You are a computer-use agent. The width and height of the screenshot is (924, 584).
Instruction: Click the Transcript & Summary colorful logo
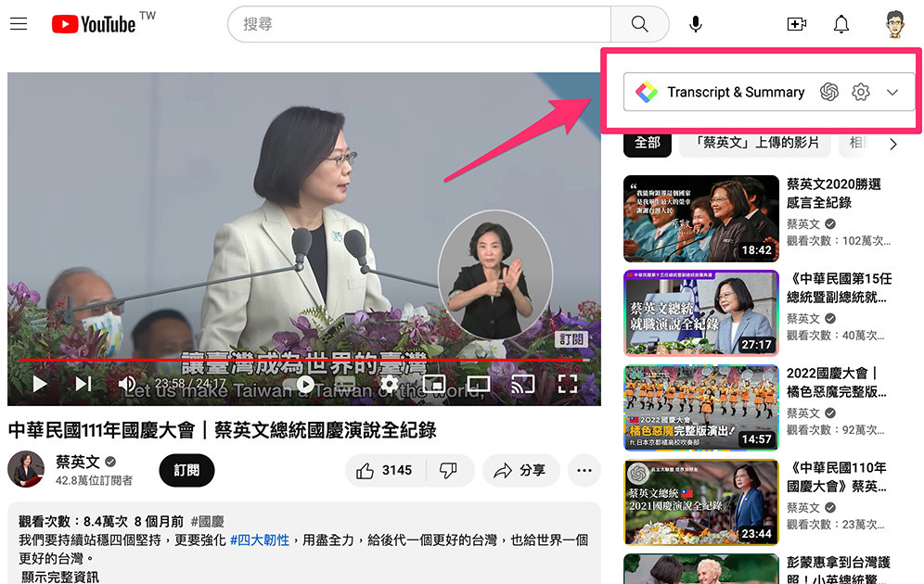point(647,92)
